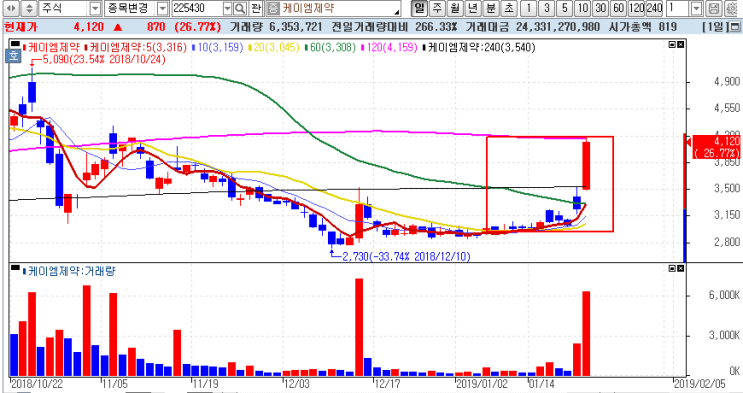743x393 pixels.
Task: Click the 12/03 date axis label
Action: coord(296,383)
